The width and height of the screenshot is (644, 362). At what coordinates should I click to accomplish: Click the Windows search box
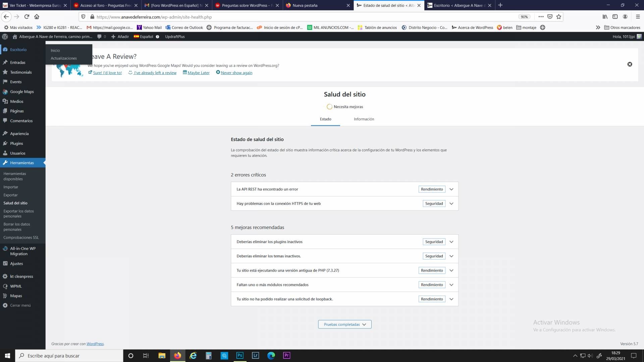[x=69, y=356]
